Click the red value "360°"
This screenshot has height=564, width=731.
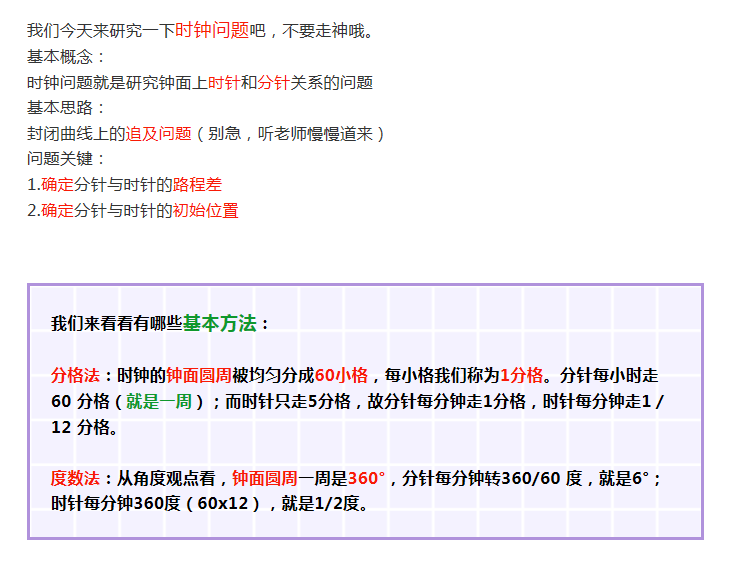[366, 478]
